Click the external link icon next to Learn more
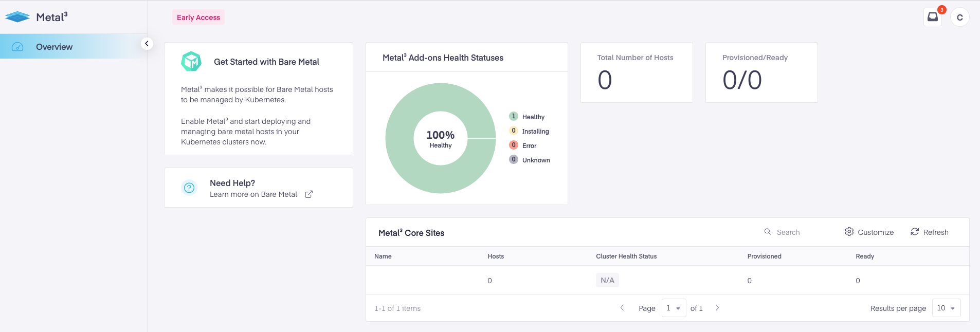Image resolution: width=980 pixels, height=332 pixels. tap(308, 194)
